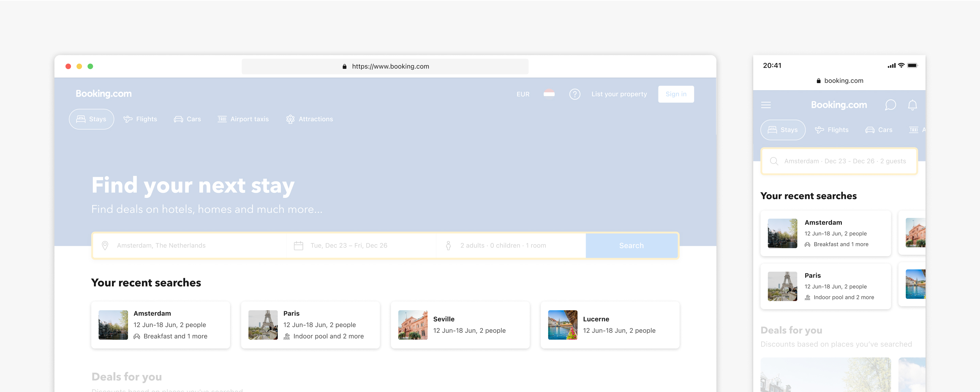
Task: Click the Your recent searches heading on desktop
Action: (x=146, y=282)
